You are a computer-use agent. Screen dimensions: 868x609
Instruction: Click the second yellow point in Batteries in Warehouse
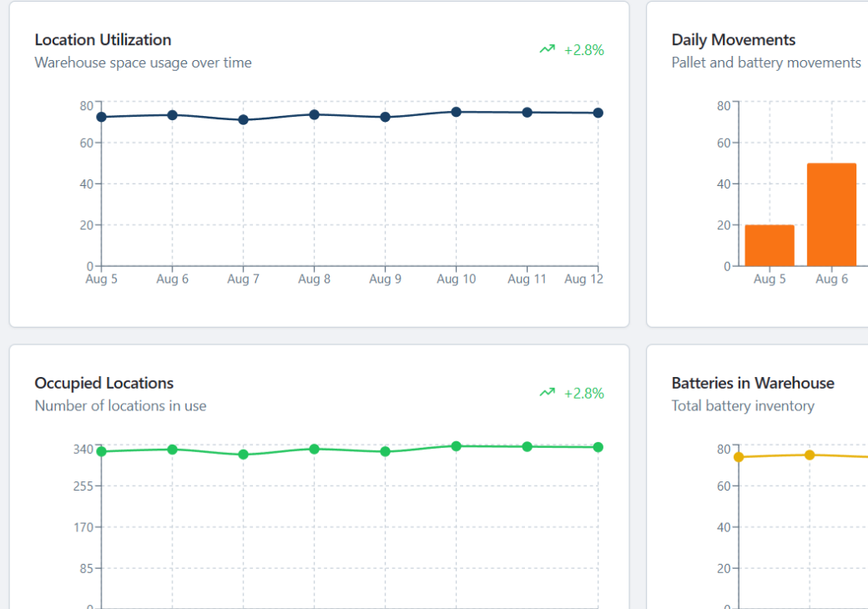tap(810, 455)
